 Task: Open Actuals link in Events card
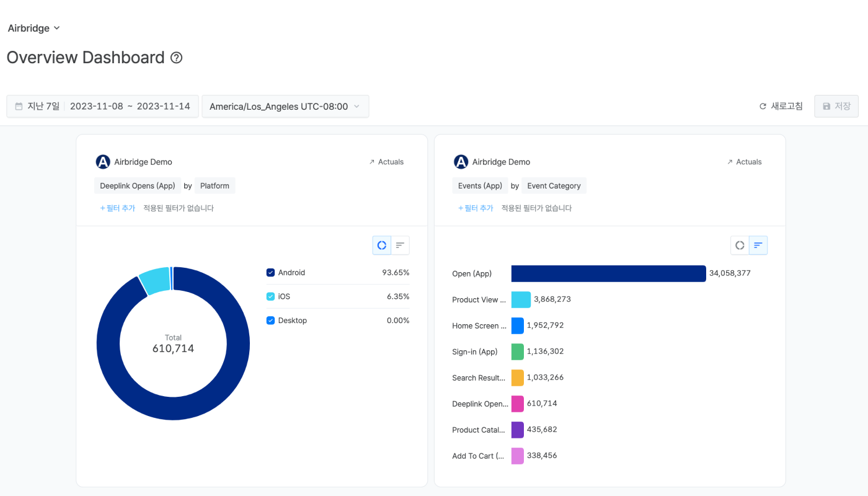744,162
